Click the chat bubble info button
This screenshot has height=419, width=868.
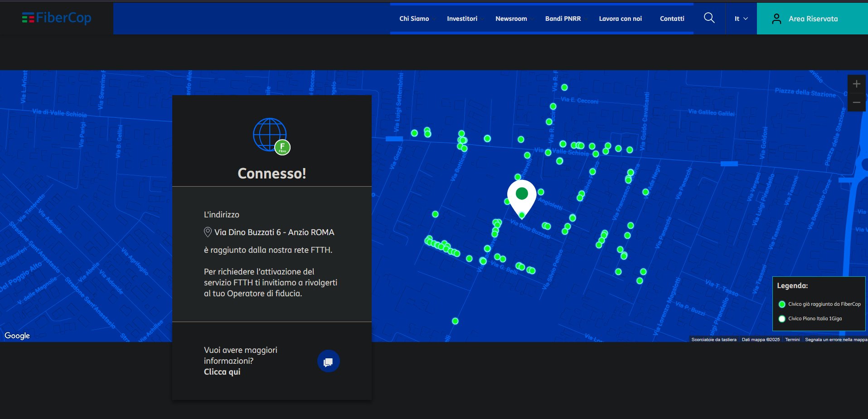328,361
